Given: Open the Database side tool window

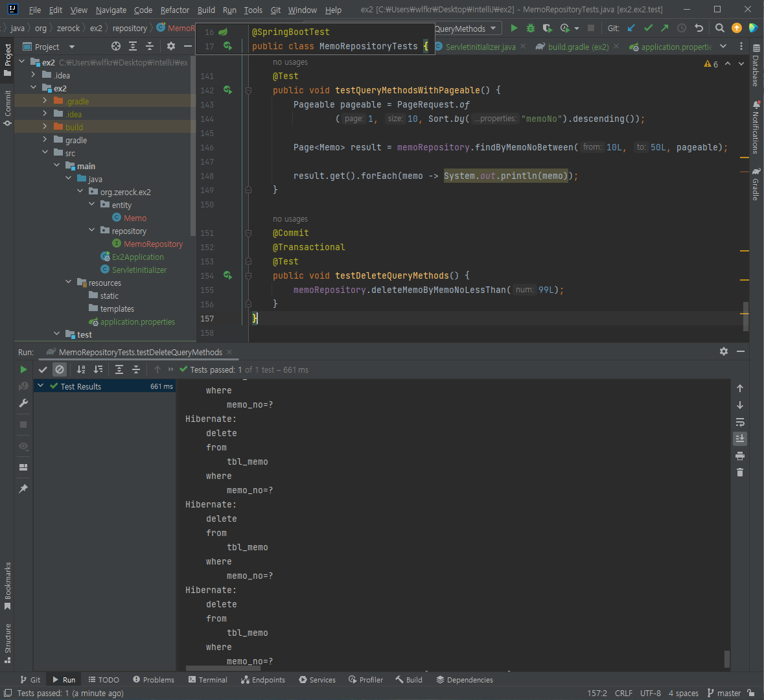Looking at the screenshot, I should 756,65.
